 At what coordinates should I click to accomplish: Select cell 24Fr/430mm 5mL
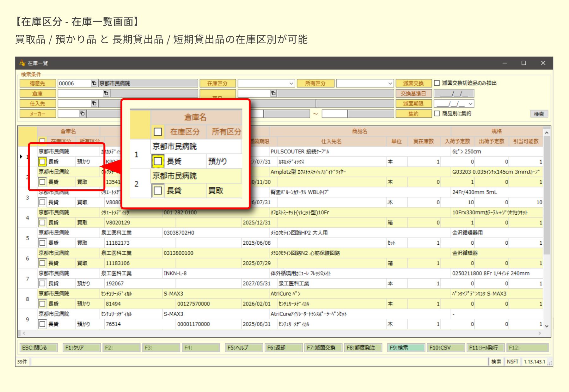(497, 192)
